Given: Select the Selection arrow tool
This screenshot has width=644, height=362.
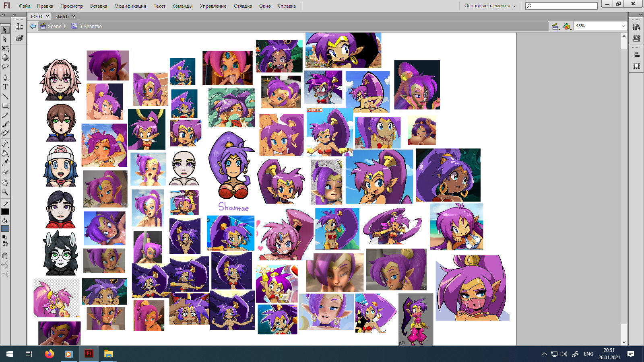Looking at the screenshot, I should pos(5,30).
